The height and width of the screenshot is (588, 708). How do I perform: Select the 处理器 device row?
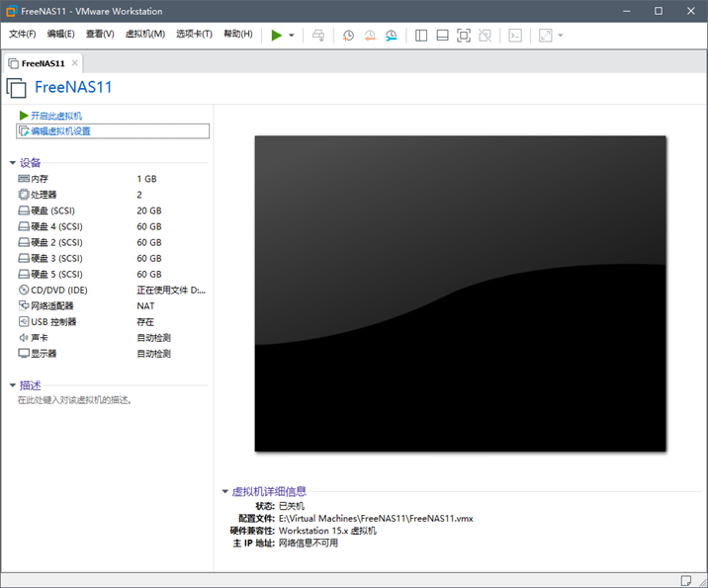111,195
